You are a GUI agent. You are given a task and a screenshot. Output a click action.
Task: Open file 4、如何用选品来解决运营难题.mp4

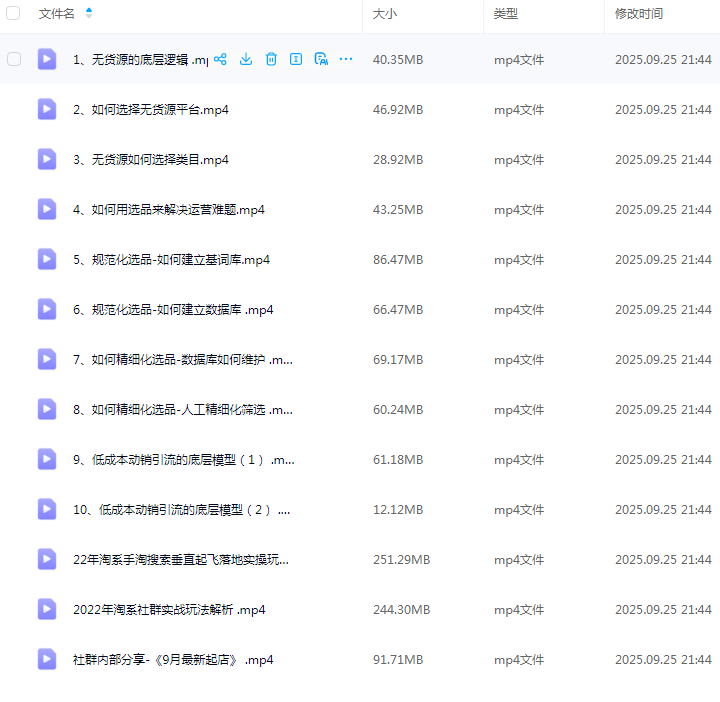[168, 209]
